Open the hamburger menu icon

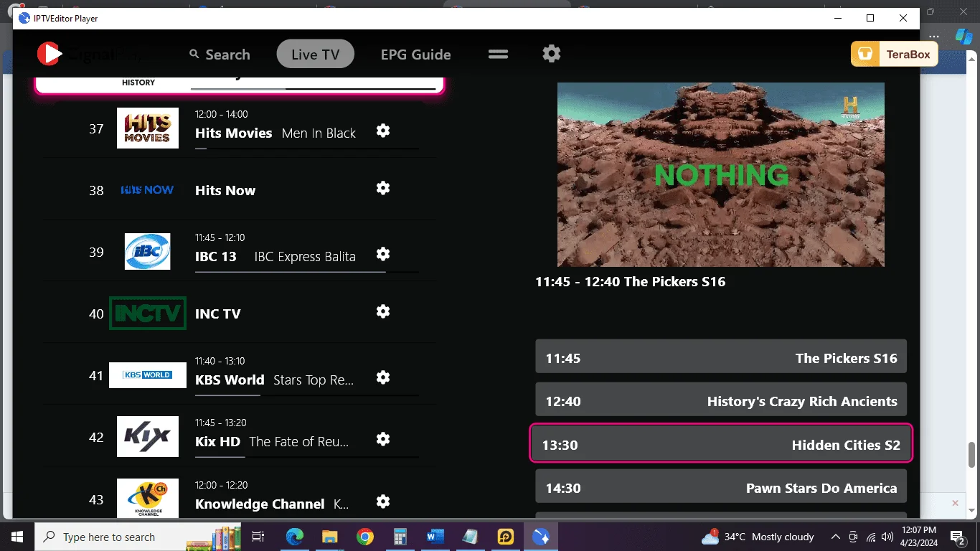499,54
